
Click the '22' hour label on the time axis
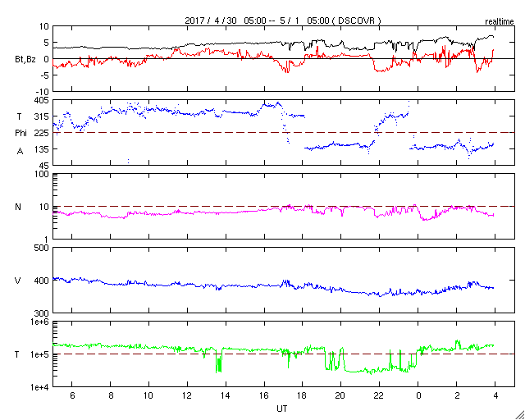point(379,395)
